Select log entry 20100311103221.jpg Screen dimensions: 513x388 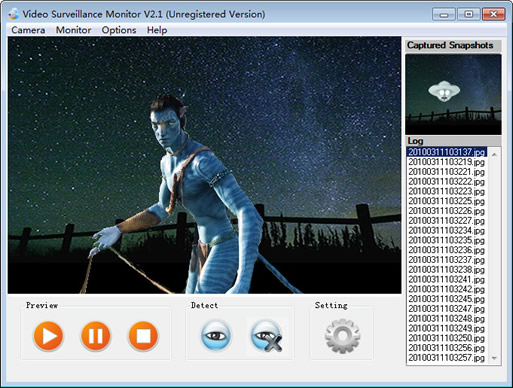(447, 172)
